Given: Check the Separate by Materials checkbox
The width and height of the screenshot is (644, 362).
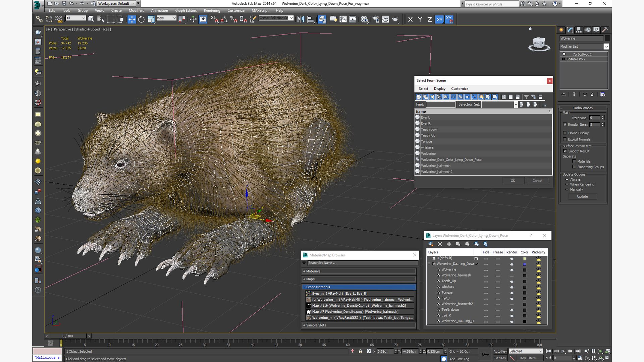Looking at the screenshot, I should 574,162.
